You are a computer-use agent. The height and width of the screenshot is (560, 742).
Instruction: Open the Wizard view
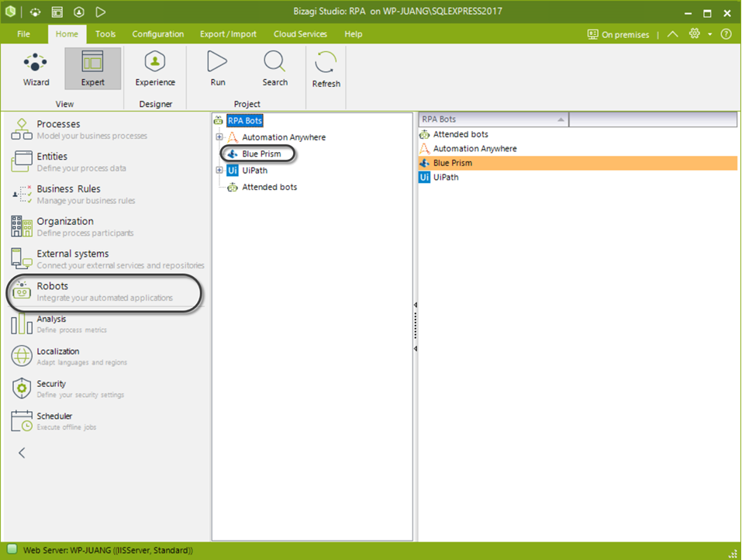click(x=36, y=69)
